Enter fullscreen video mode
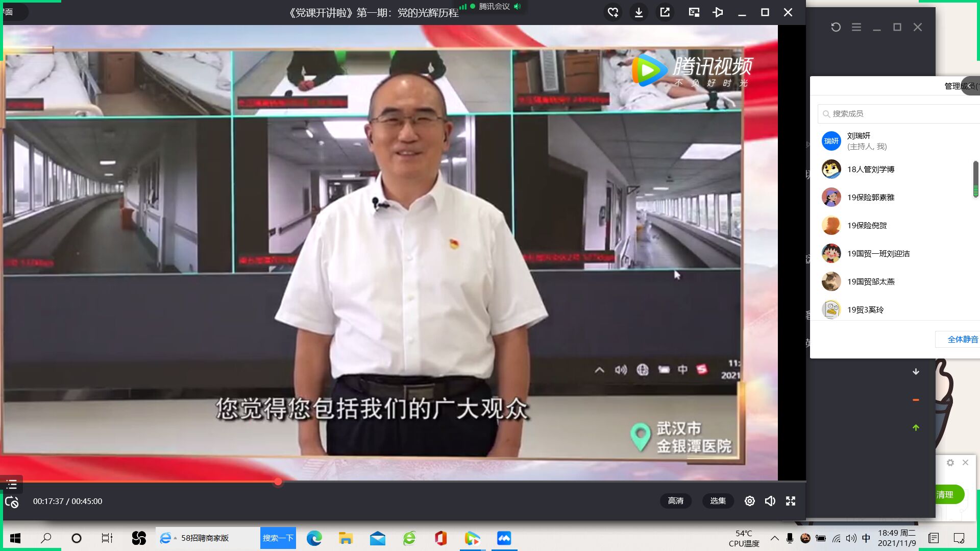Screen dimensions: 980x551 pyautogui.click(x=791, y=501)
